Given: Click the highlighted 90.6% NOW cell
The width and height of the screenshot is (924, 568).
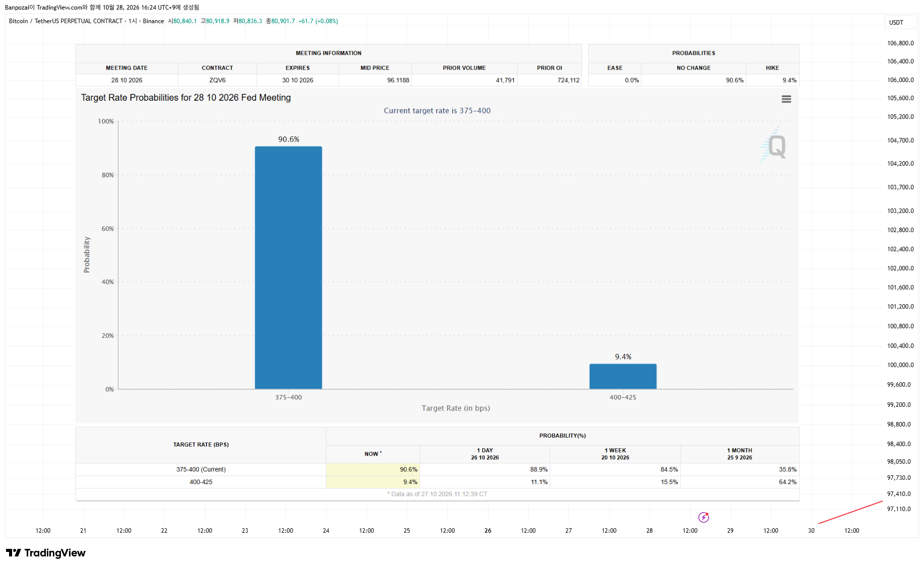Looking at the screenshot, I should click(x=373, y=469).
